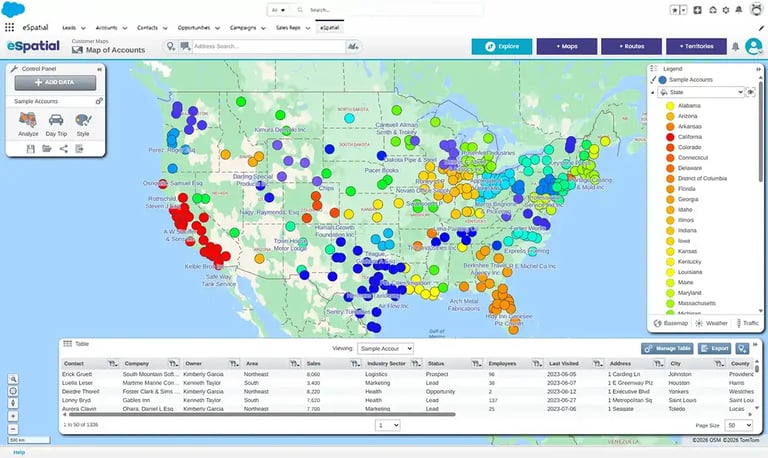Click the map zoom-in plus button
Image resolution: width=768 pixels, height=458 pixels.
coord(13,416)
